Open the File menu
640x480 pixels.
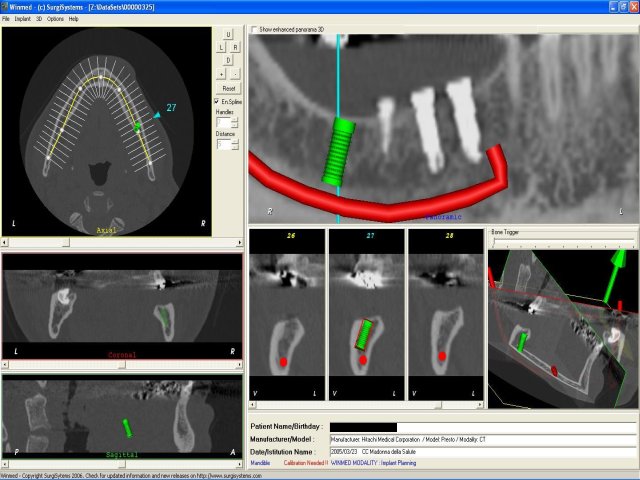(6, 19)
